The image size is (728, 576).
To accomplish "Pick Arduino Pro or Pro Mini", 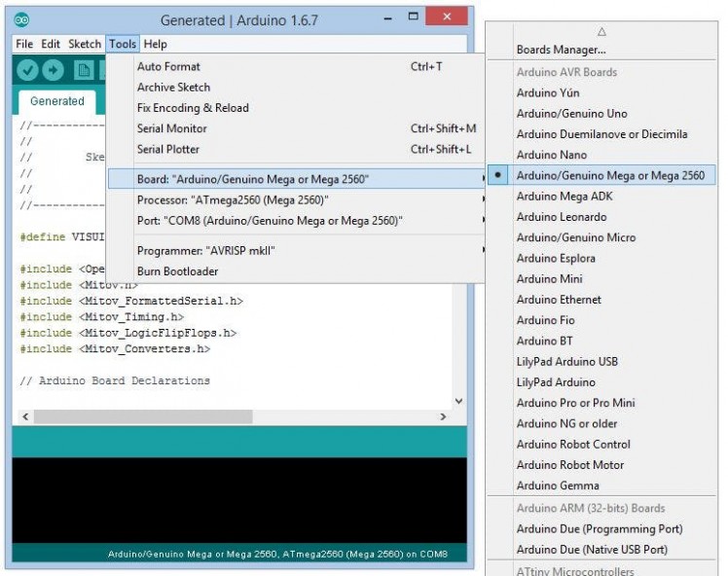I will pos(601,403).
